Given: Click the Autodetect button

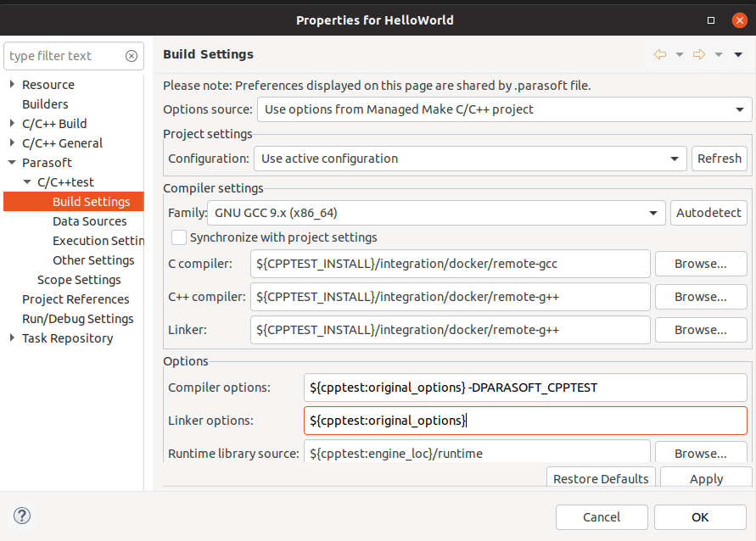Looking at the screenshot, I should (x=708, y=213).
